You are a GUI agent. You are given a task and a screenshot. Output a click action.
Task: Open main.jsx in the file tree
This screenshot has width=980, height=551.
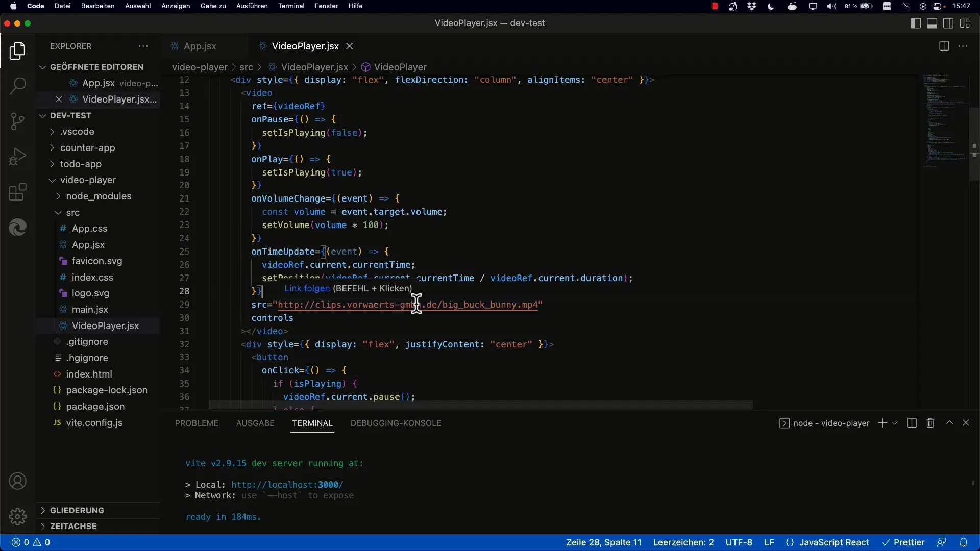click(x=90, y=310)
